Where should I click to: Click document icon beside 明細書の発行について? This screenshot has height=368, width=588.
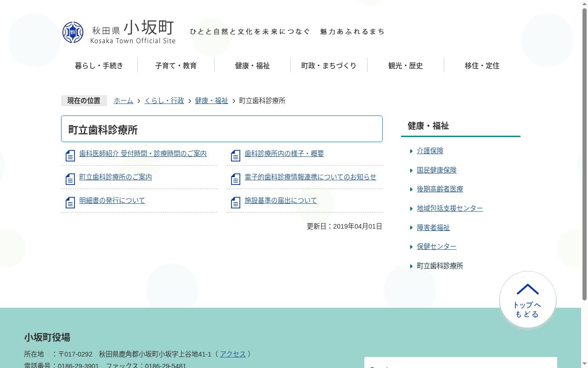(70, 203)
